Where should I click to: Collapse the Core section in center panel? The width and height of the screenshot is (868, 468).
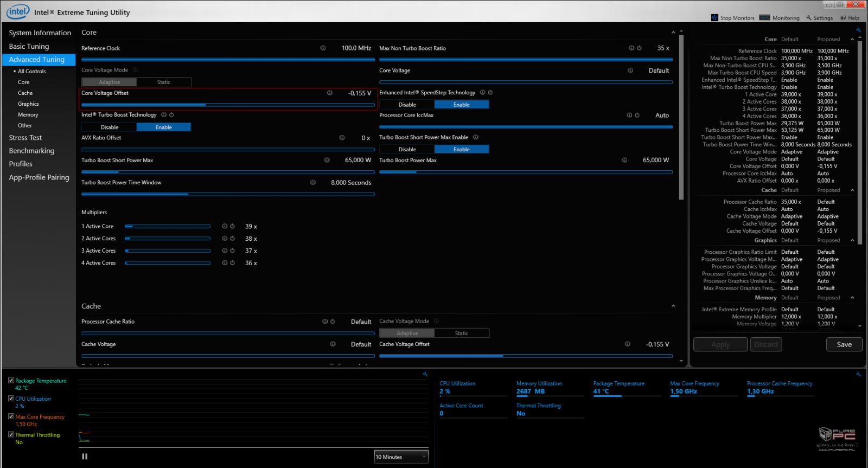coord(673,33)
